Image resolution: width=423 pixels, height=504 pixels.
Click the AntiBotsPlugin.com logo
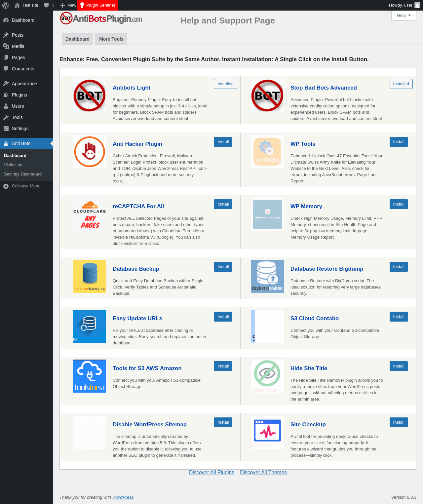101,19
